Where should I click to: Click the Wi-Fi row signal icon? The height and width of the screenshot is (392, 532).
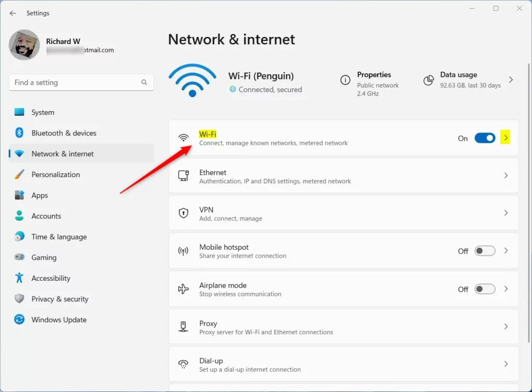pos(183,138)
